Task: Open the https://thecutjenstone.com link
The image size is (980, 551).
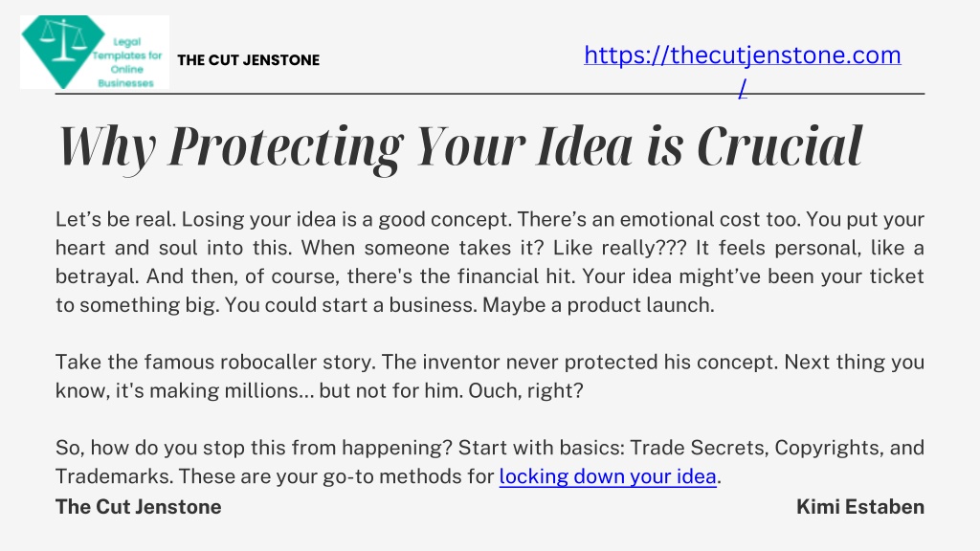Action: point(743,55)
